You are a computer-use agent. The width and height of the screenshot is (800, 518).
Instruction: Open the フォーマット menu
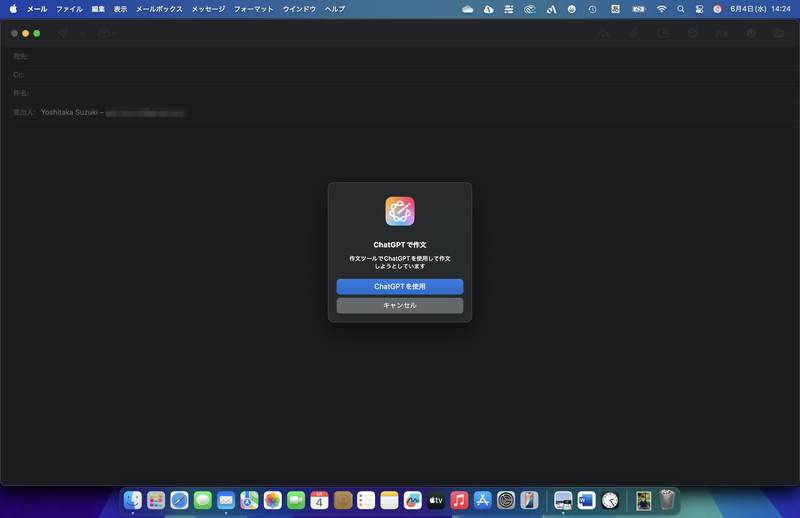[254, 9]
